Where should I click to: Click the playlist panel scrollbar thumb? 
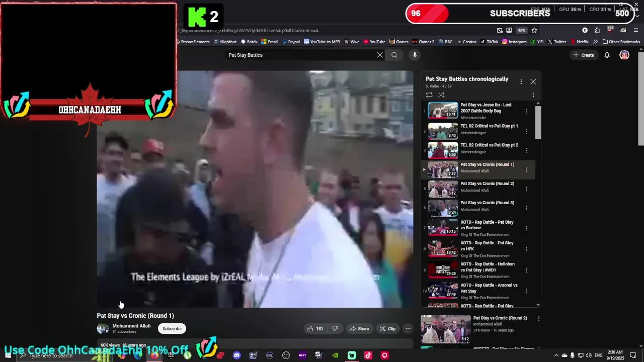(x=538, y=122)
